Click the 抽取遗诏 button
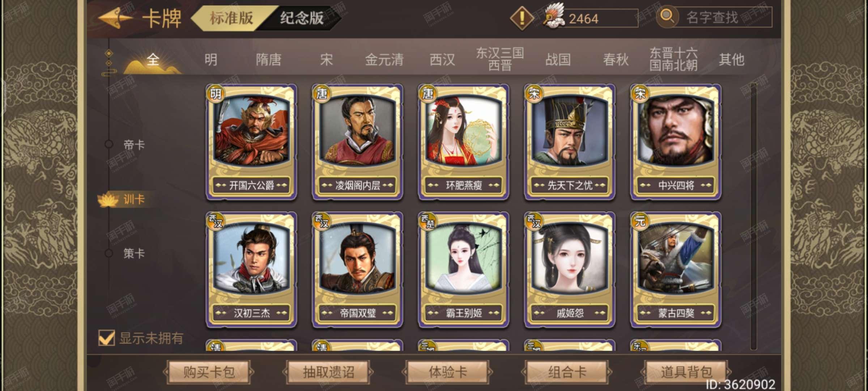Image resolution: width=868 pixels, height=391 pixels. 328,372
